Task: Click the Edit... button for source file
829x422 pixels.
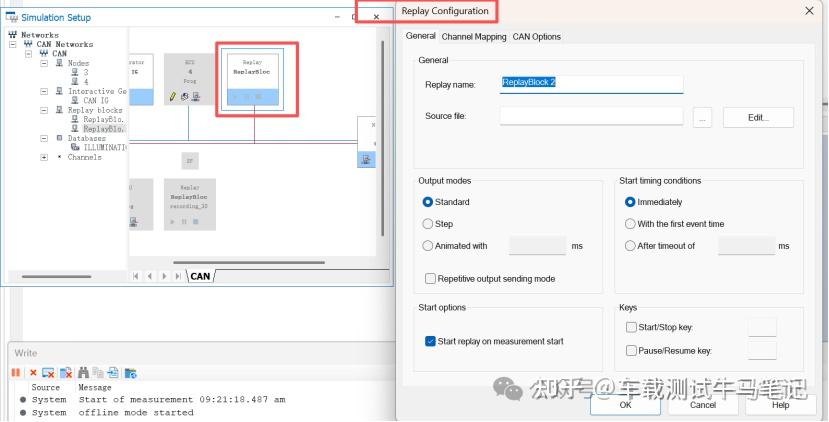Action: coord(758,117)
